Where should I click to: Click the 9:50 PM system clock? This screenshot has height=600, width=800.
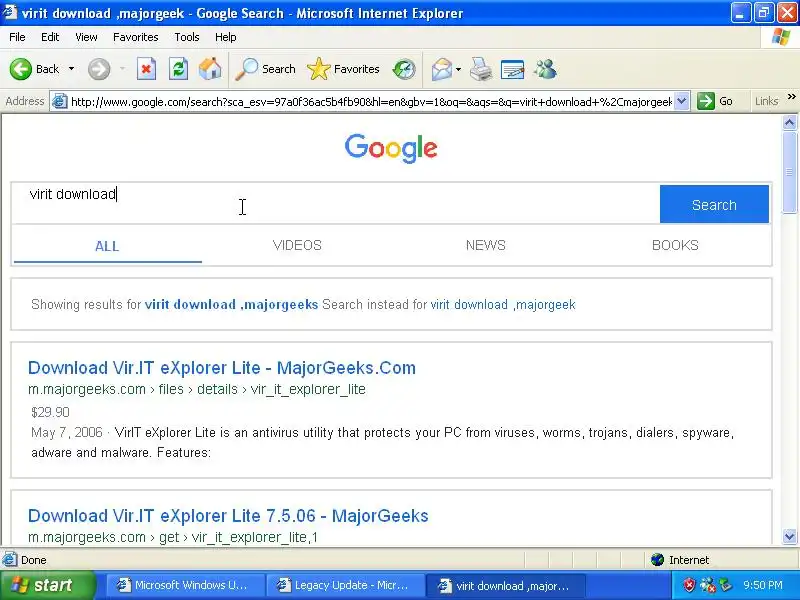[763, 585]
